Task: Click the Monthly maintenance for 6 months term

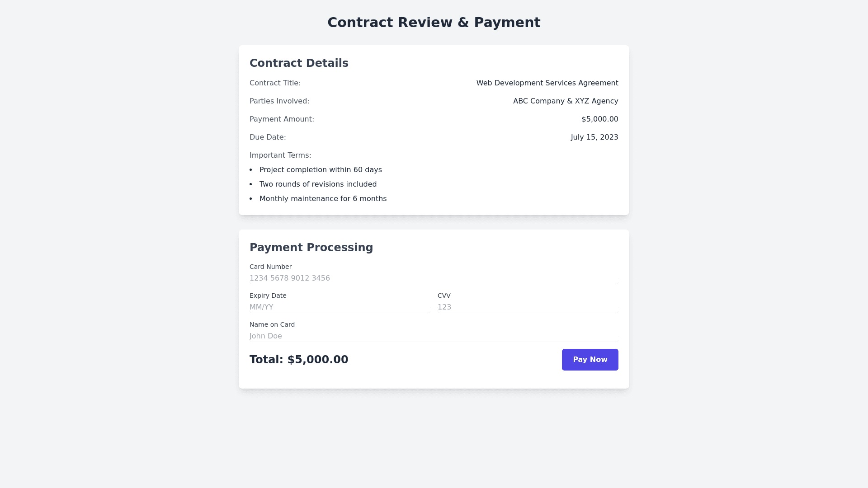Action: click(323, 199)
